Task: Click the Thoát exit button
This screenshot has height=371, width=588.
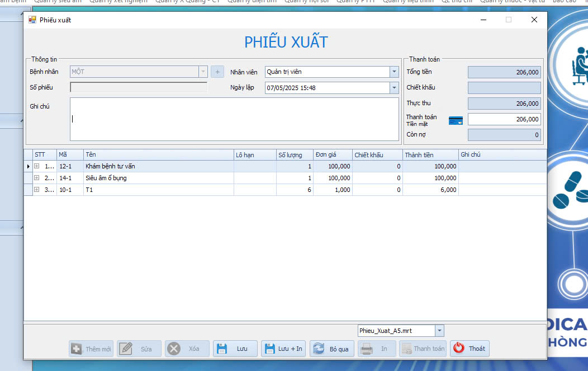Action: pos(470,349)
